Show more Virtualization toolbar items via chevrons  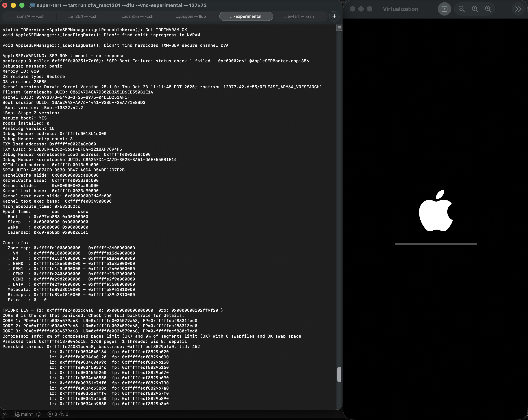518,9
